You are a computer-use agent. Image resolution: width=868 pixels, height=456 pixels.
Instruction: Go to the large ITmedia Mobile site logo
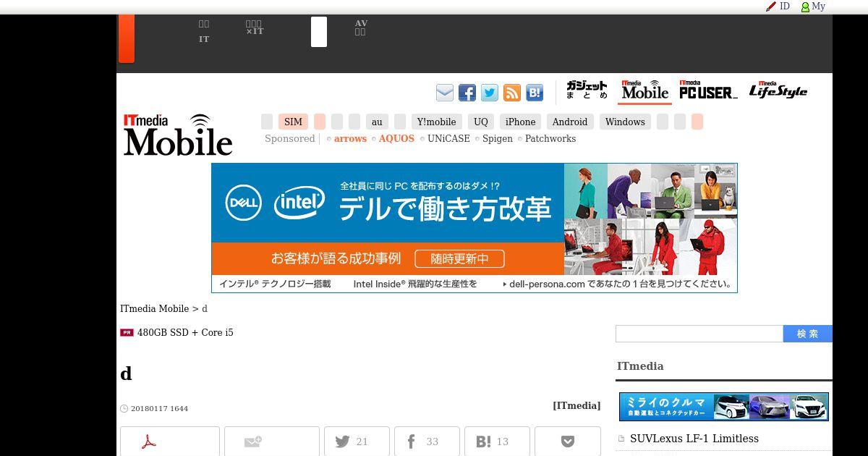[x=178, y=135]
